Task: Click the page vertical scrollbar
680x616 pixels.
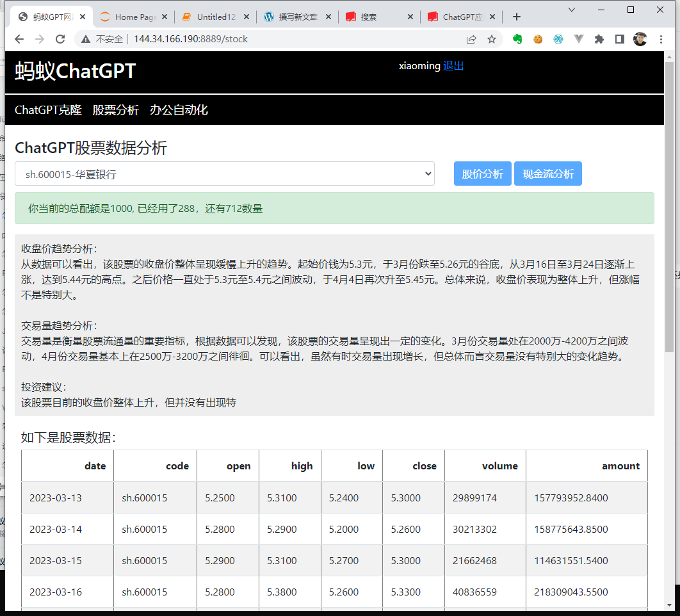Action: [670, 207]
